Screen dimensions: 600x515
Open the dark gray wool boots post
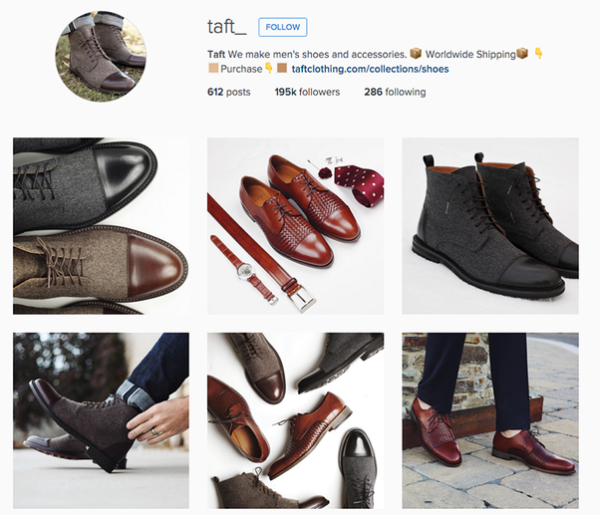coord(490,226)
